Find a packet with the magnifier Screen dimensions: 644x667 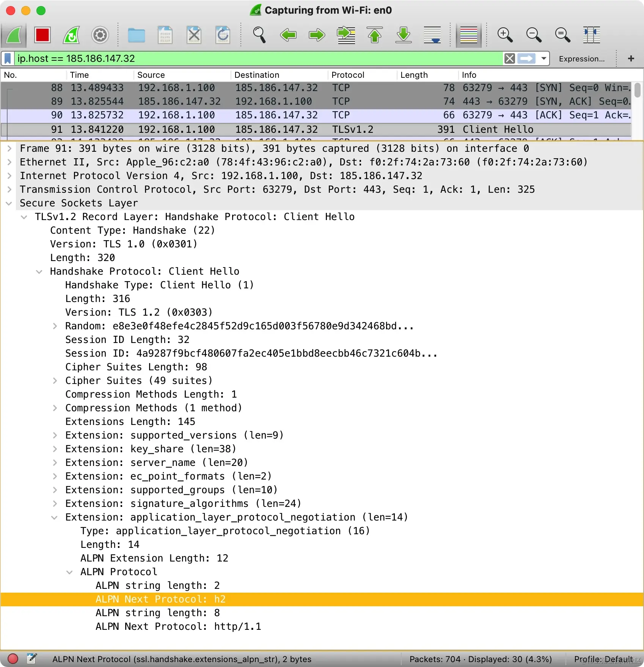[259, 35]
